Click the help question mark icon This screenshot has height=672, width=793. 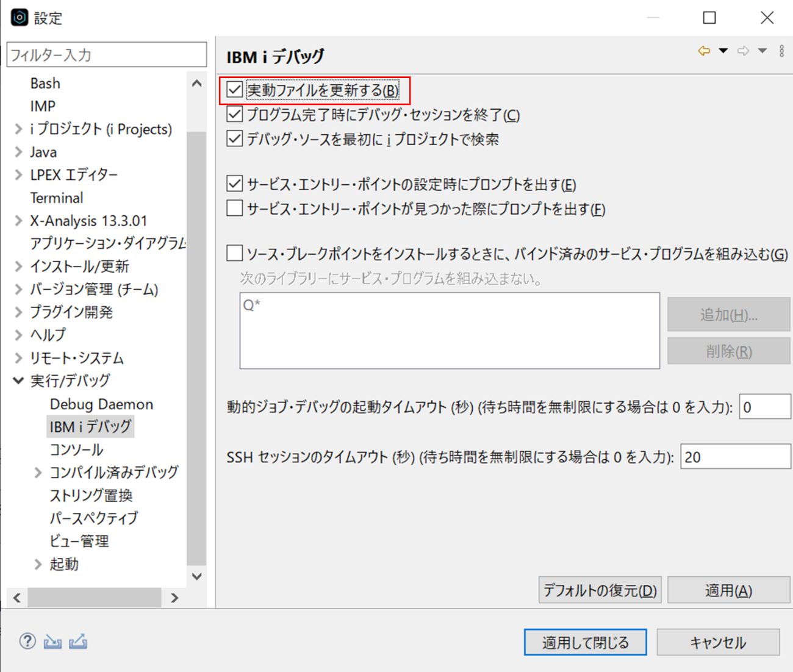27,641
